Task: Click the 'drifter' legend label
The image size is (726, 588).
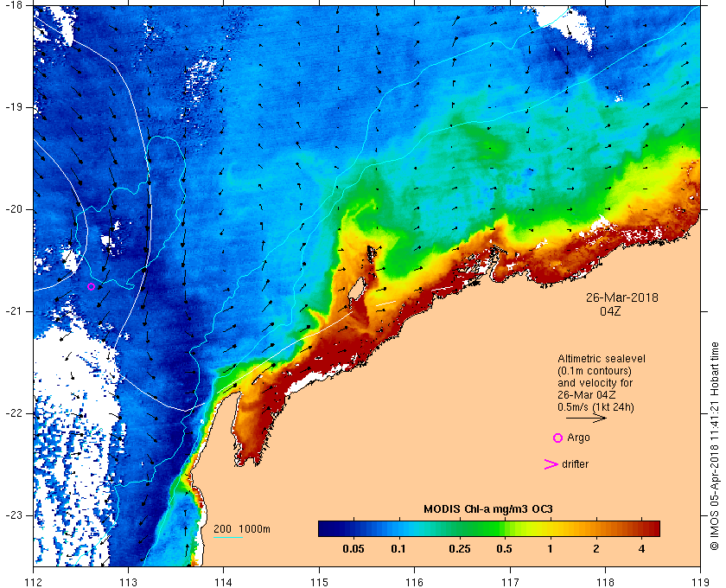Action: 575,464
